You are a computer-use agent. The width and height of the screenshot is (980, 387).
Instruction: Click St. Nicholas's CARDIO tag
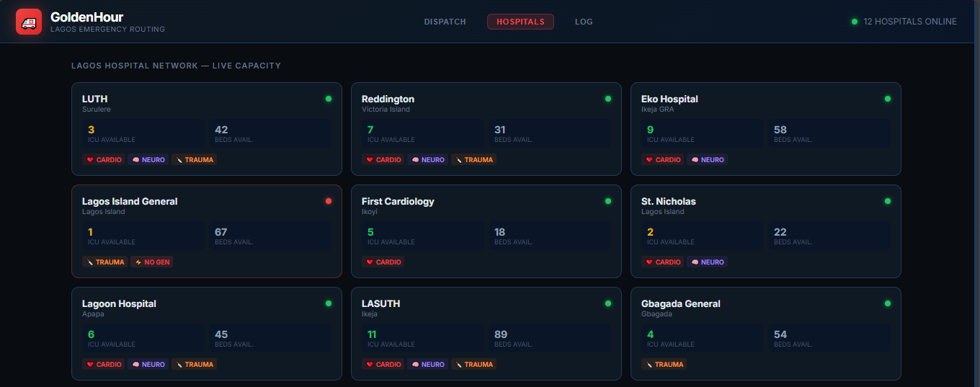pos(662,262)
